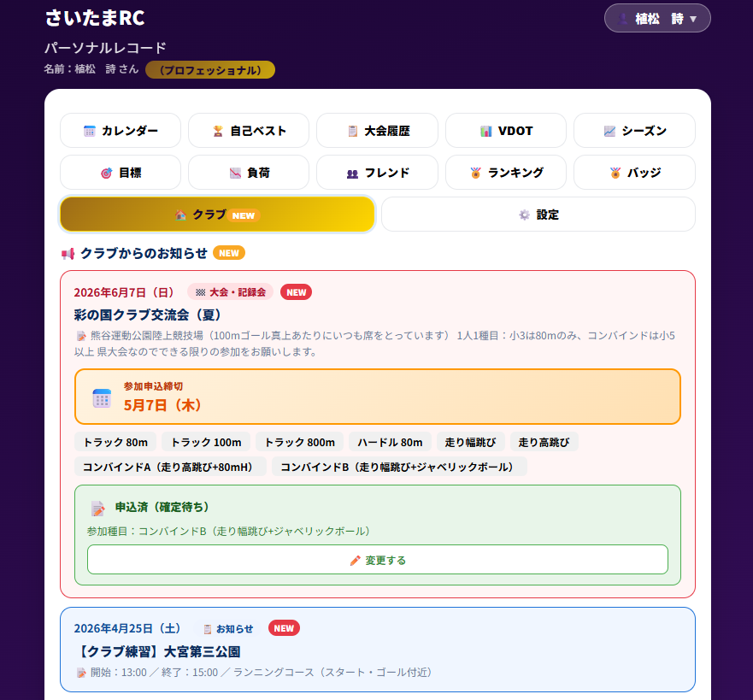Viewport: 753px width, 700px height.
Task: Open the 自己ベスト tab
Action: pos(249,131)
